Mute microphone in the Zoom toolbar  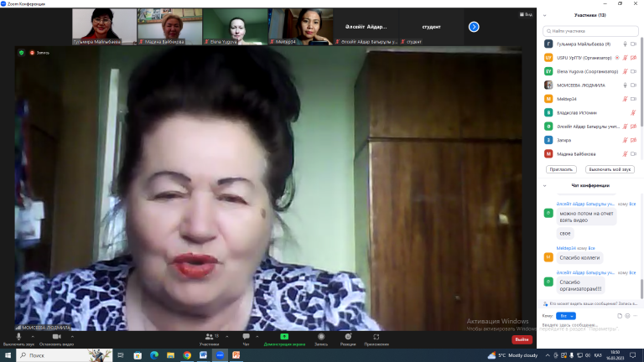coord(18,336)
